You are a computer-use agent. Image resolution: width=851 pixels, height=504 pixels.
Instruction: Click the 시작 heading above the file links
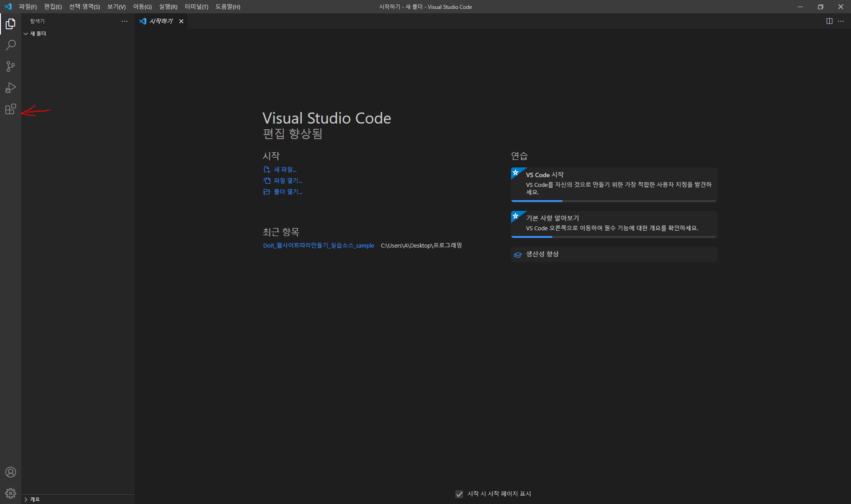pyautogui.click(x=271, y=156)
